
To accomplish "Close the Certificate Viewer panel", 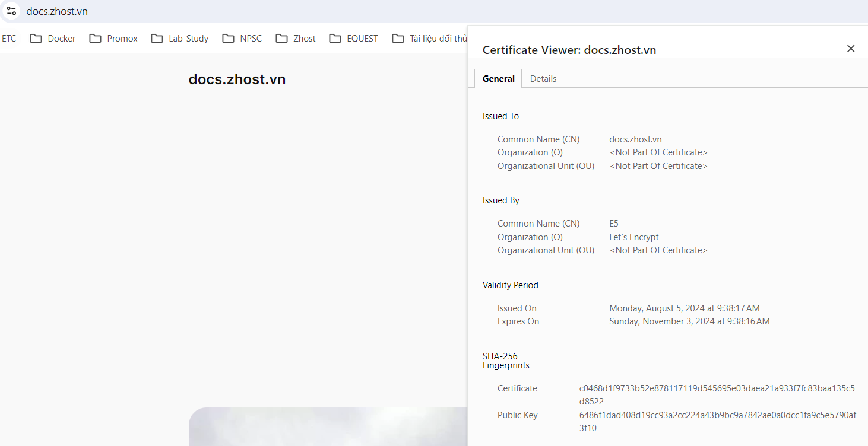I will tap(850, 49).
